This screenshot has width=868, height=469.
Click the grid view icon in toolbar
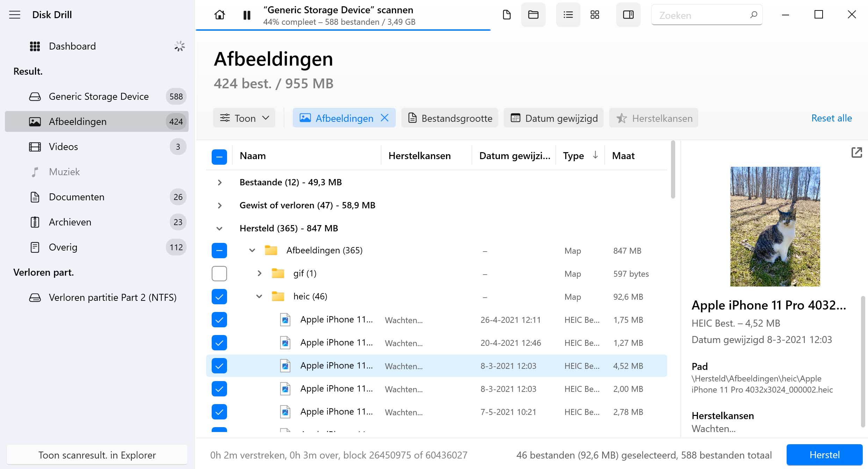tap(595, 14)
